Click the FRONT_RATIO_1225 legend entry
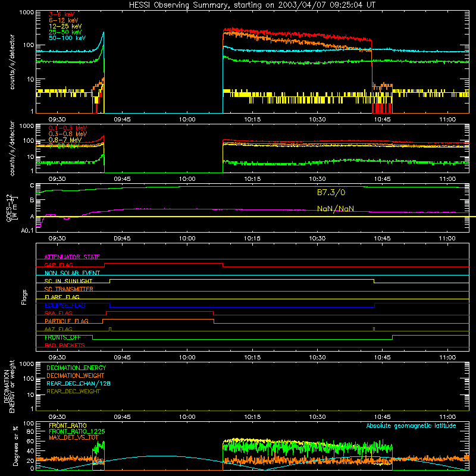Image resolution: width=476 pixels, height=476 pixels. pyautogui.click(x=77, y=432)
